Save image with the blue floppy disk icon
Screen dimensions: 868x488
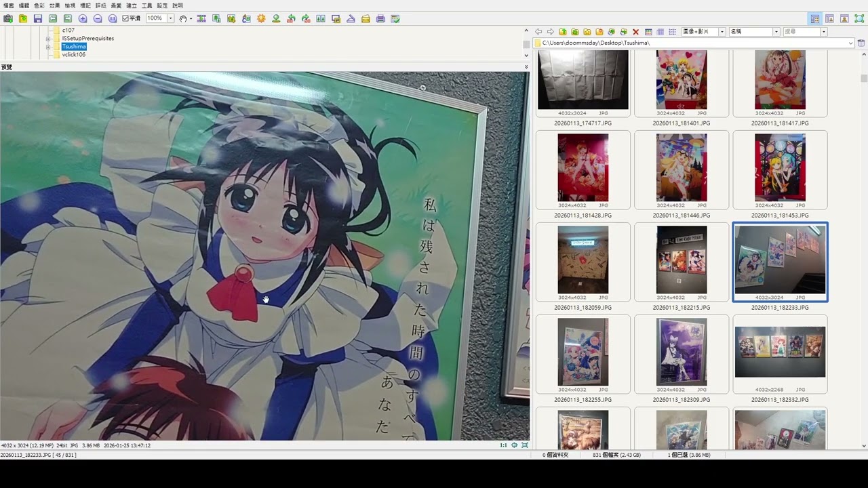click(x=38, y=19)
